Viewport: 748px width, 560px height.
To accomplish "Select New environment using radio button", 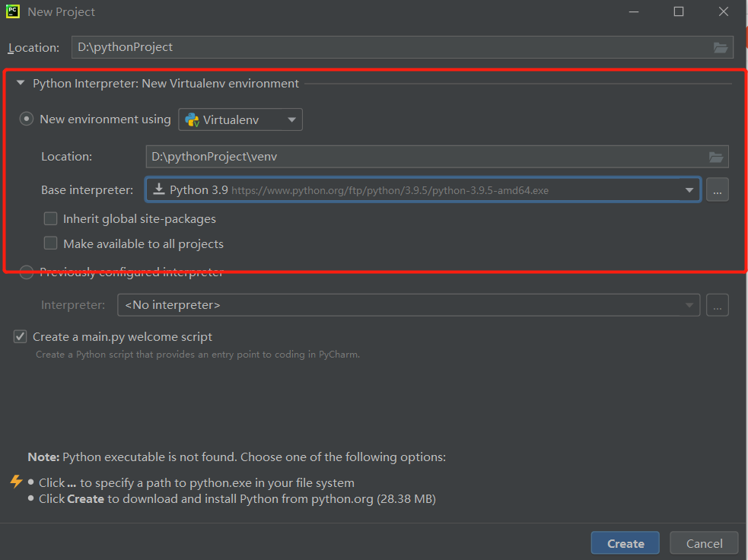I will (26, 119).
